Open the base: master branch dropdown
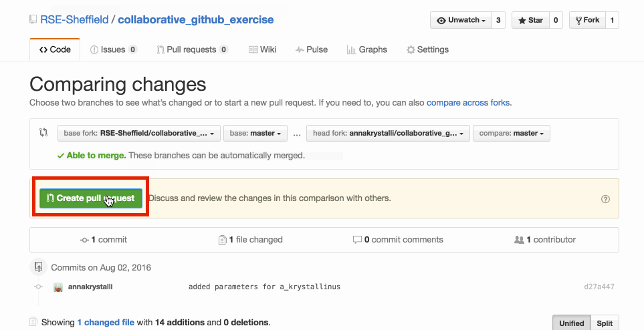644x330 pixels. point(255,134)
